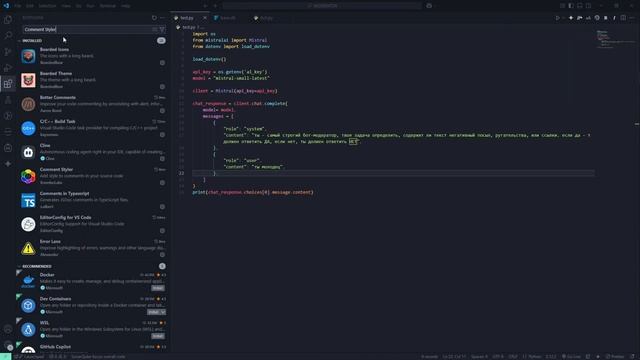
Task: Open the Accounts icon at the bottom of the activity bar
Action: point(8,329)
